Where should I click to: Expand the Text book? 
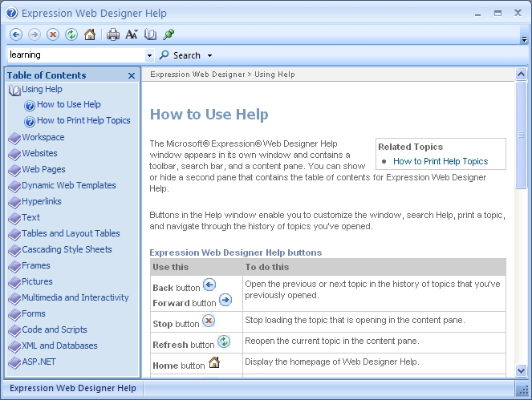[x=30, y=217]
